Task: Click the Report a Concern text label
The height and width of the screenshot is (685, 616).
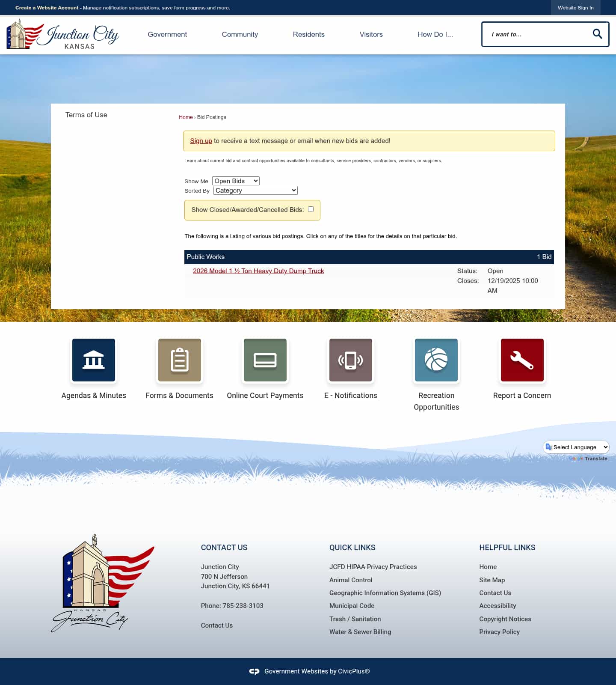Action: pyautogui.click(x=522, y=396)
